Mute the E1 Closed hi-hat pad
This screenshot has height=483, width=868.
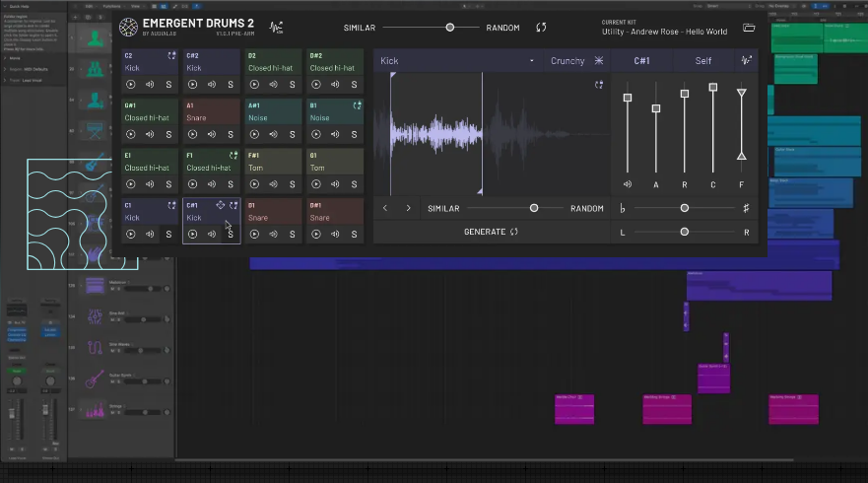[150, 184]
